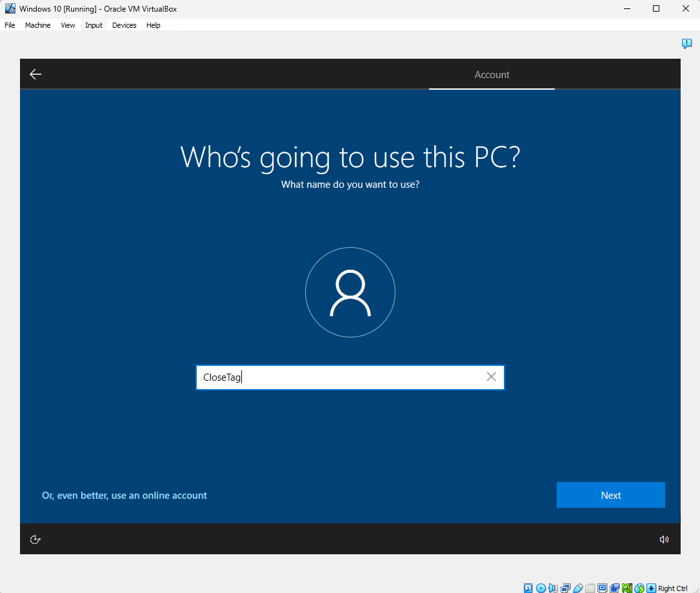The width and height of the screenshot is (700, 593).
Task: Click the display status icon
Action: [x=602, y=588]
